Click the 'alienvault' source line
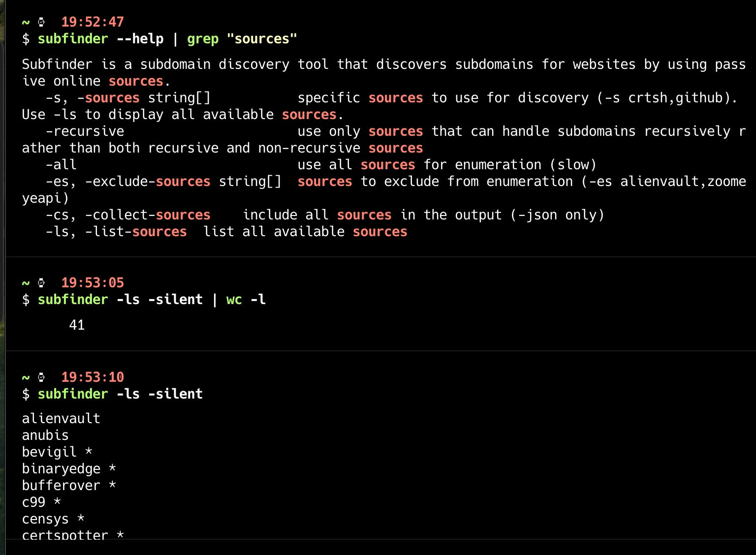 [x=61, y=418]
